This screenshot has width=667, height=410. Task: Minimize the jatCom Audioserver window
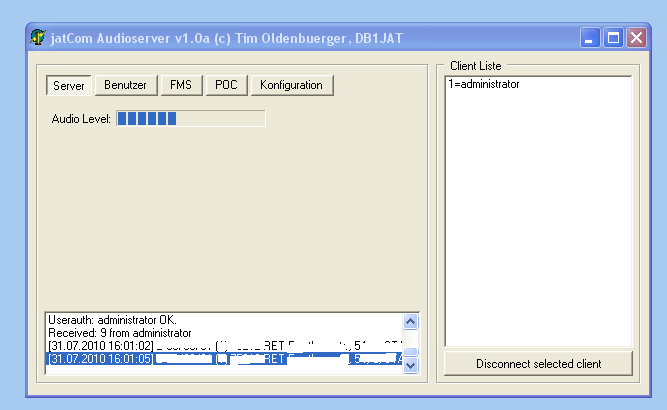click(x=591, y=38)
